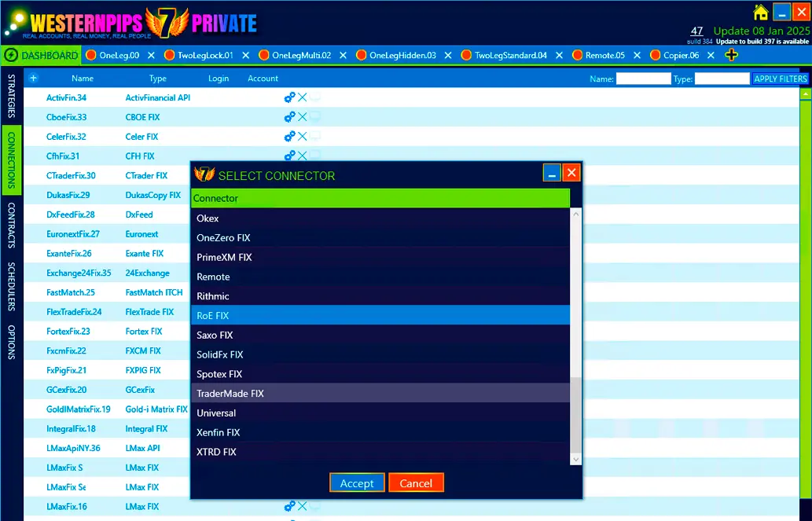
Task: Select the SCHEDULERS sidebar section
Action: [x=11, y=286]
